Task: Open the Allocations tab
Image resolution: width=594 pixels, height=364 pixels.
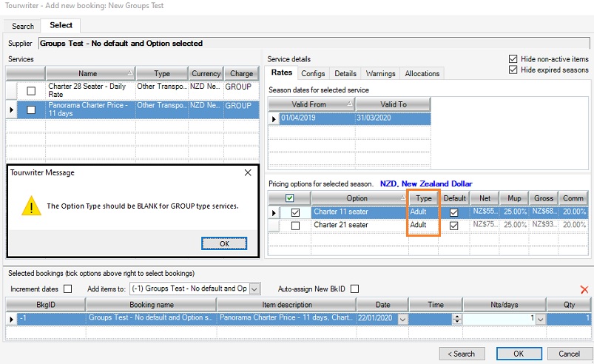Action: click(422, 73)
